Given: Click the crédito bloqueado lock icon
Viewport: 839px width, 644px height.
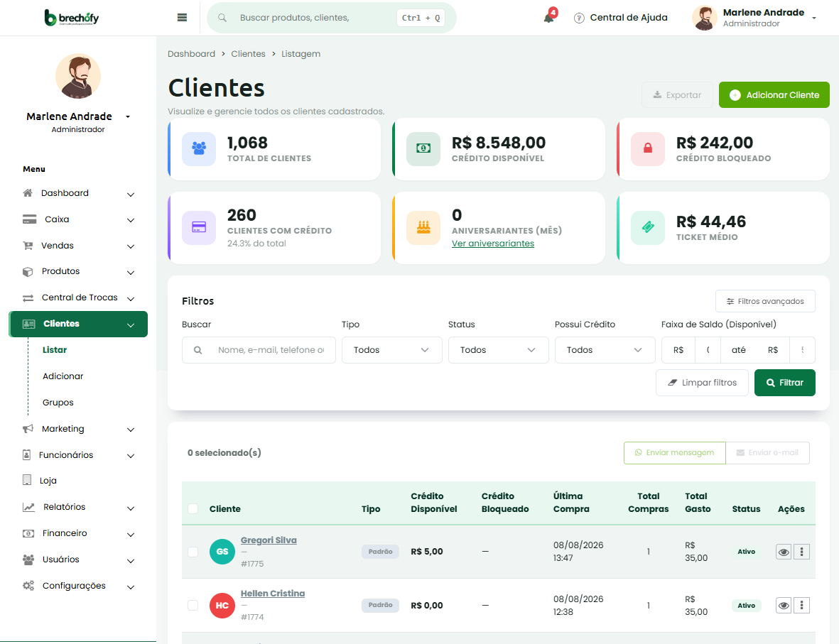Looking at the screenshot, I should [x=648, y=148].
